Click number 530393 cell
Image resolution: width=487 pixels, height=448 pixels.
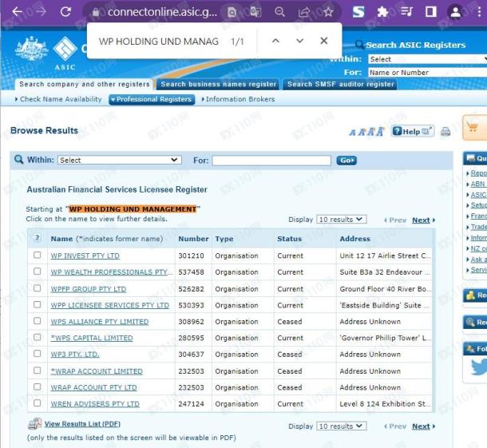click(x=191, y=305)
